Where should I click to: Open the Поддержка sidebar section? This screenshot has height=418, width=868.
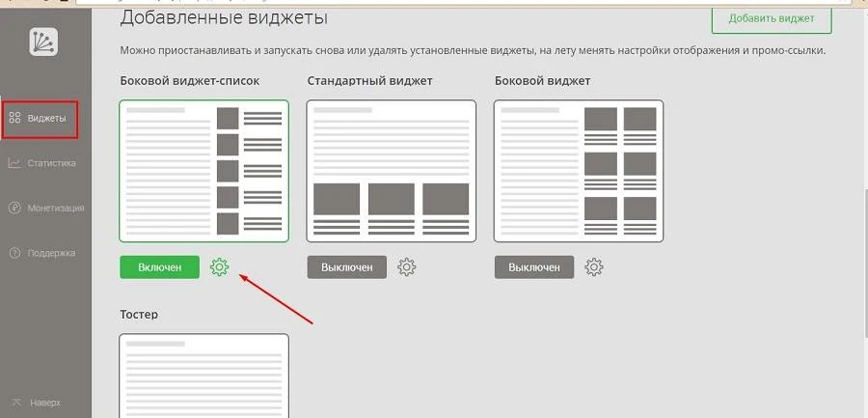[x=42, y=253]
